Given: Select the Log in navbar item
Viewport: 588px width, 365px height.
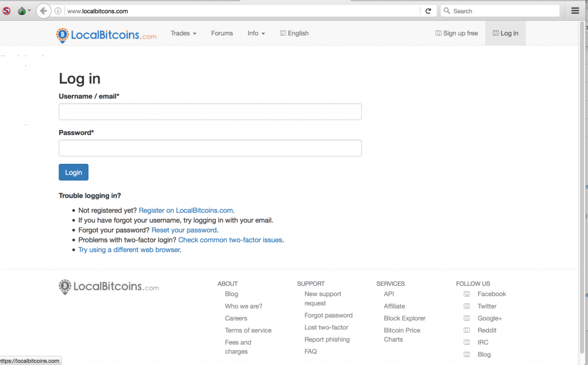Looking at the screenshot, I should 505,33.
